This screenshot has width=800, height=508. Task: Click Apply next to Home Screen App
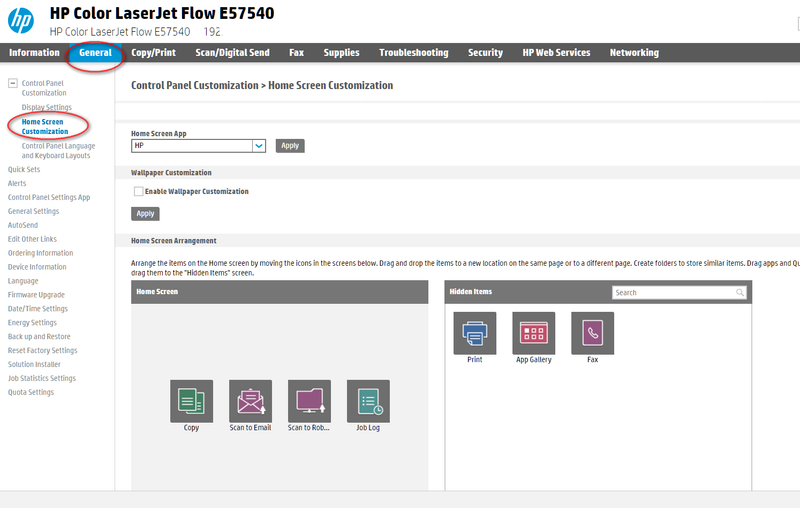[290, 146]
